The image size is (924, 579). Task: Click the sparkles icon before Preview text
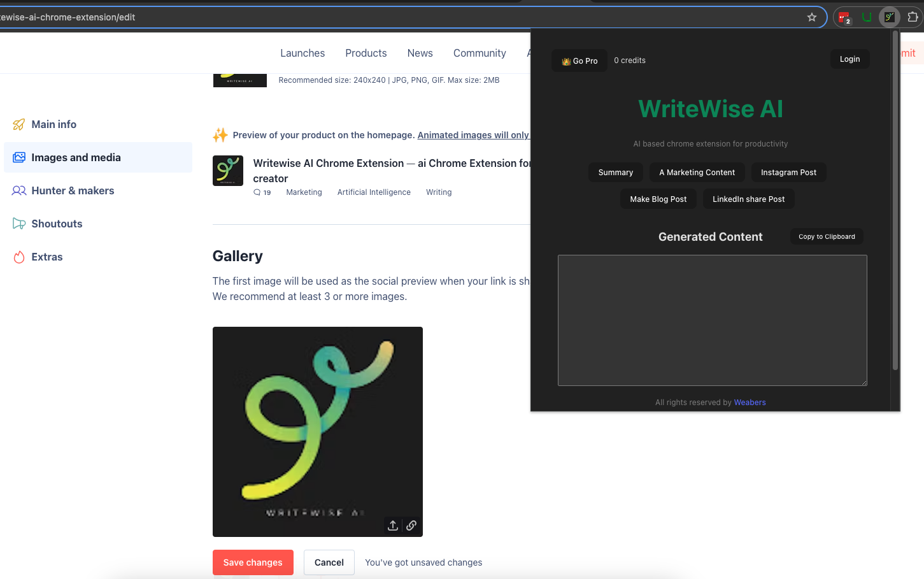(220, 135)
